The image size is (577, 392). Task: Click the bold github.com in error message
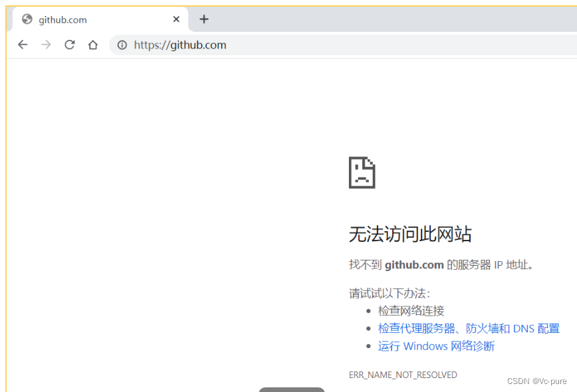(414, 264)
